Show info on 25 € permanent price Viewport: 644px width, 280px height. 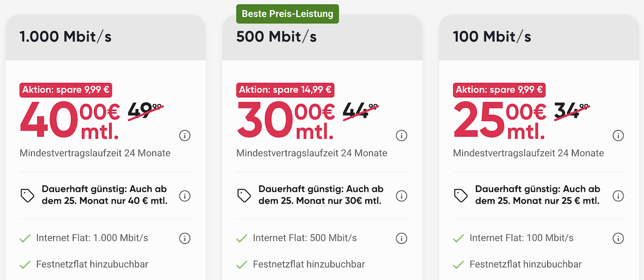click(618, 196)
